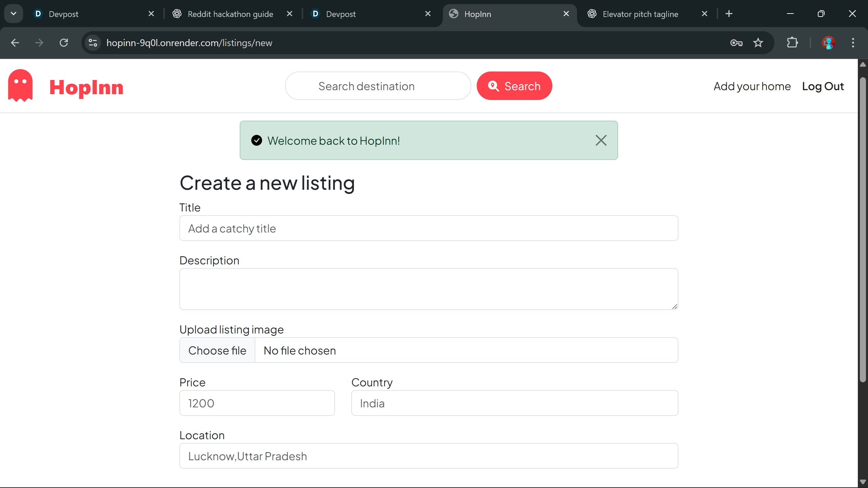
Task: Open a new browser tab
Action: tap(729, 14)
